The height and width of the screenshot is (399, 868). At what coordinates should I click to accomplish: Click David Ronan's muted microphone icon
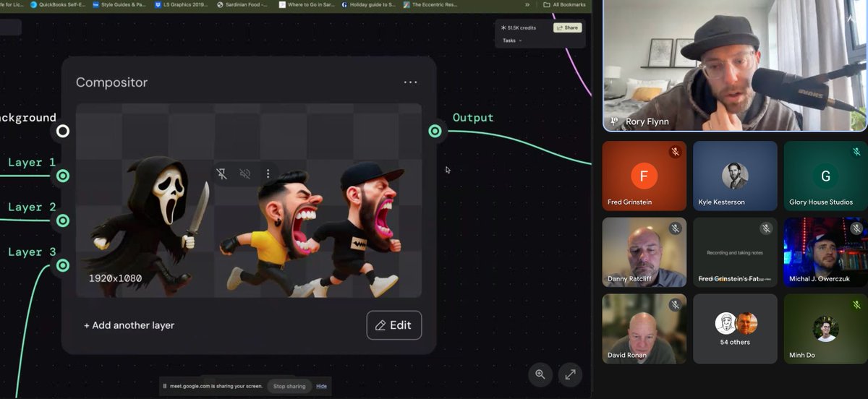coord(675,304)
